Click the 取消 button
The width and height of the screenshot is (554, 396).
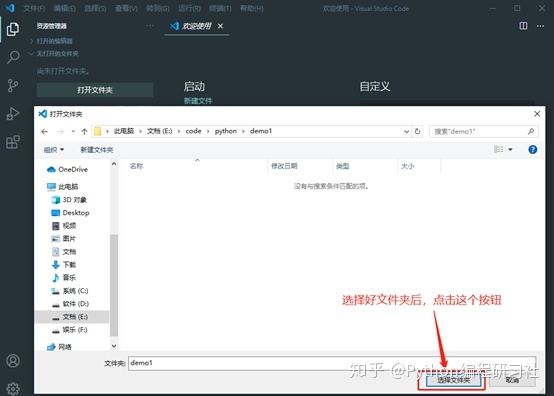[x=512, y=380]
